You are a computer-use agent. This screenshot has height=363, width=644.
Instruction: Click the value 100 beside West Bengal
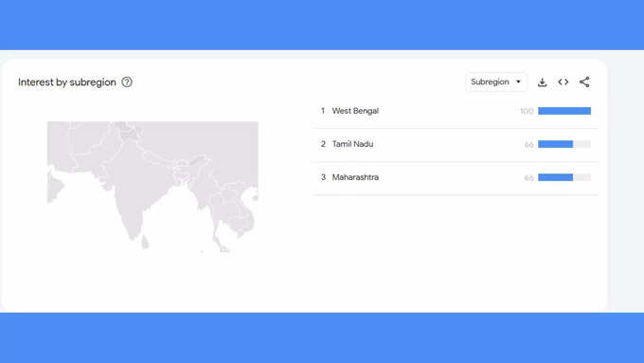(527, 111)
